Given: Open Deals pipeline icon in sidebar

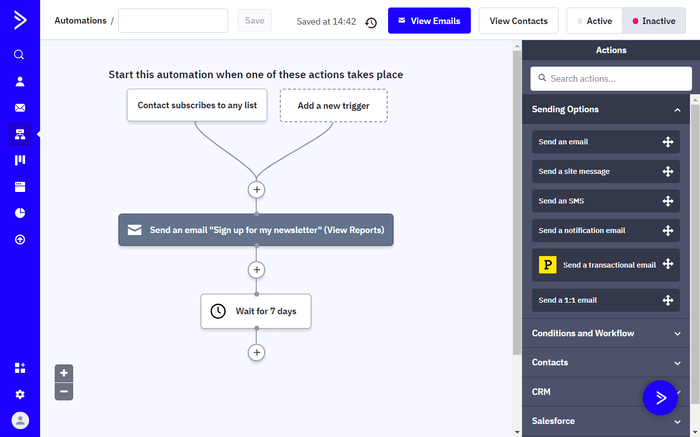Looking at the screenshot, I should pos(20,160).
